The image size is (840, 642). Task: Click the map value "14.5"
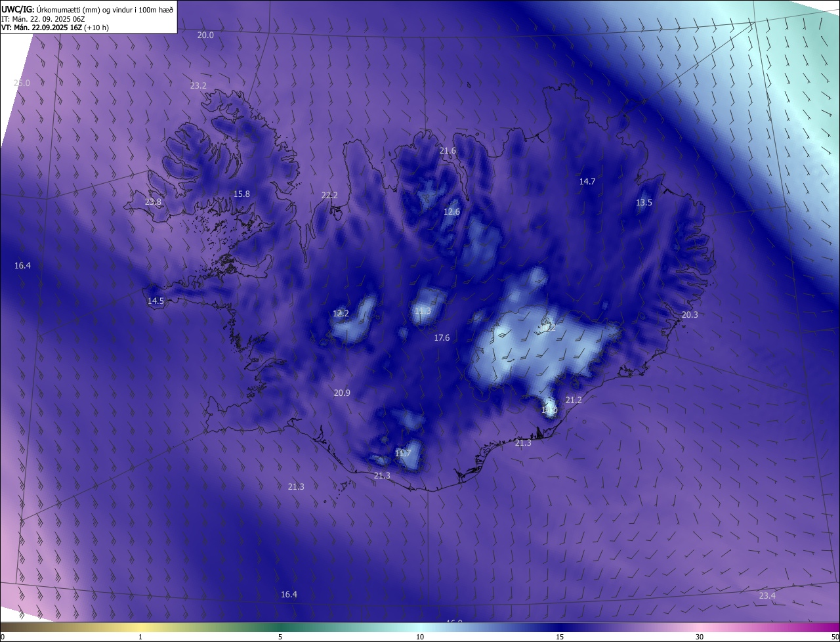tap(156, 301)
